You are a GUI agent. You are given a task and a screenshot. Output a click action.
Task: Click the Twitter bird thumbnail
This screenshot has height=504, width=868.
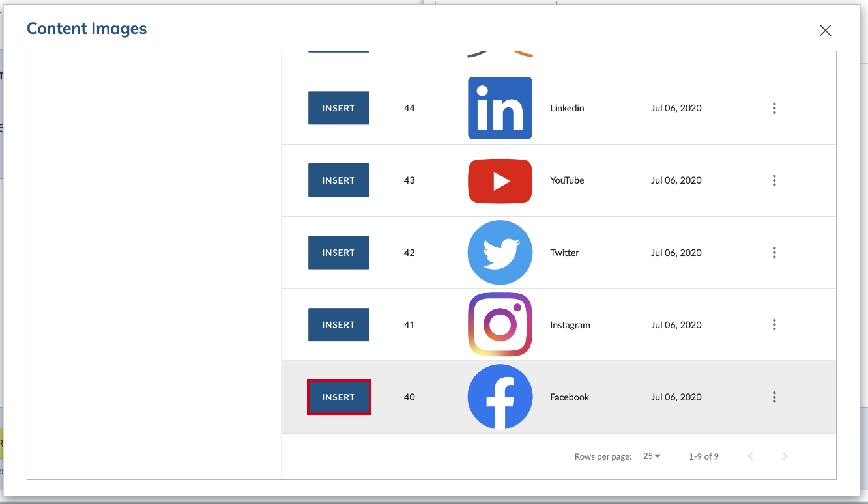pyautogui.click(x=500, y=253)
